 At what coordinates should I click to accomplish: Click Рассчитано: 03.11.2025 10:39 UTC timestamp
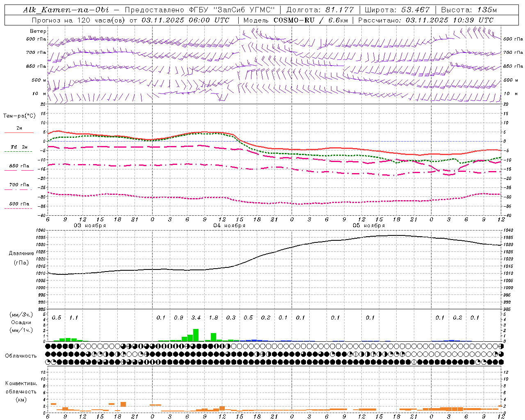point(426,20)
